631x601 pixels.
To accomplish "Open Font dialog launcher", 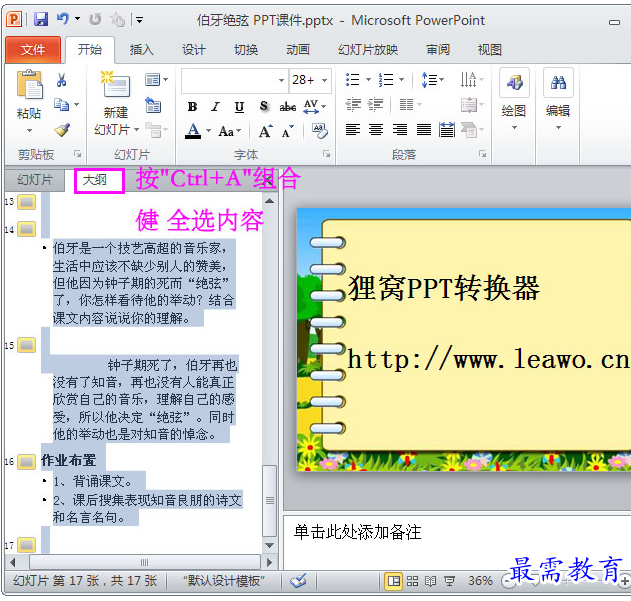I will point(326,154).
